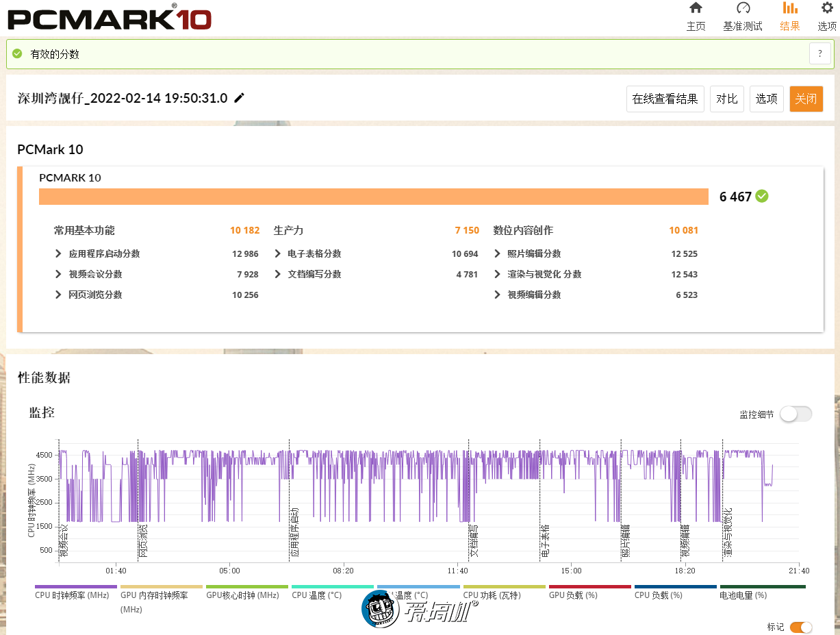This screenshot has width=840, height=635.
Task: Click 选项 button next to 对比
Action: (767, 99)
